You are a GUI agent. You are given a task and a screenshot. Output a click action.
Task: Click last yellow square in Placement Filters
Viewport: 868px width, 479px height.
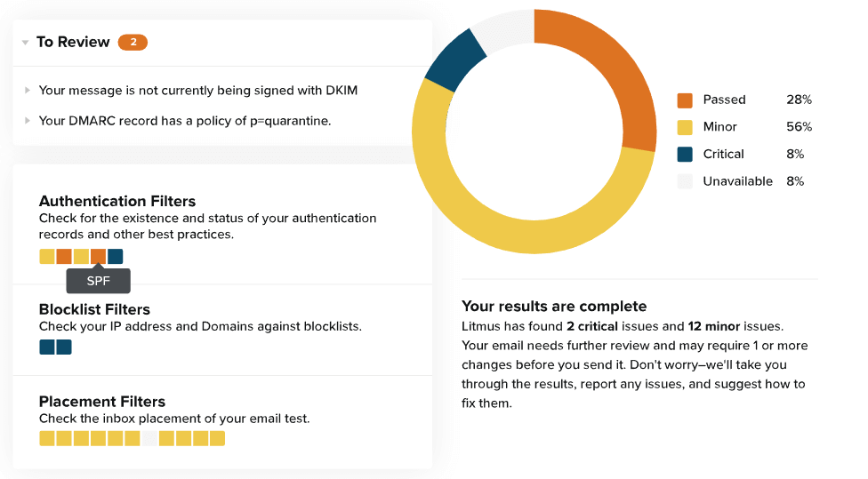click(x=217, y=438)
